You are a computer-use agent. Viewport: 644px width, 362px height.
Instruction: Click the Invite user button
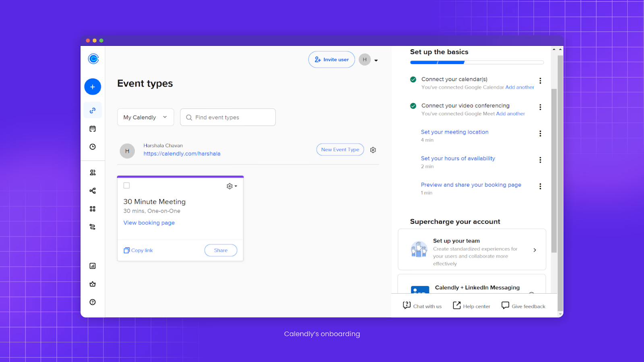coord(331,59)
